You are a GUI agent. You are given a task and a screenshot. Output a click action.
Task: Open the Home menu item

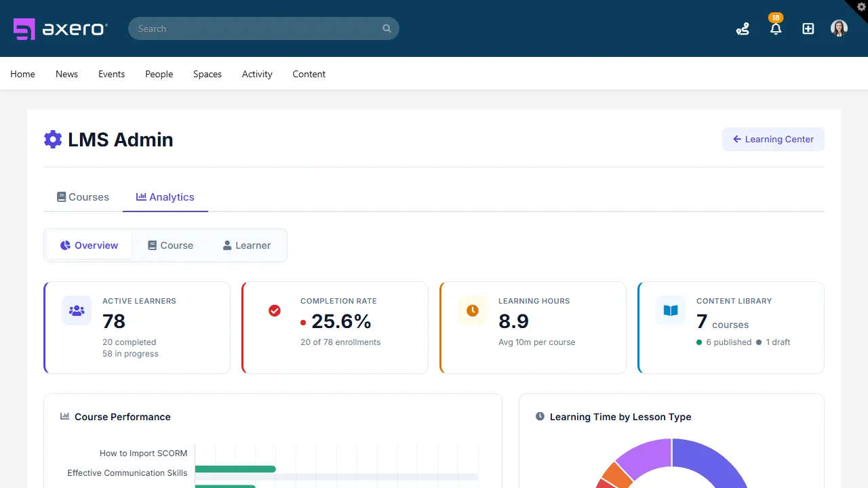point(22,74)
